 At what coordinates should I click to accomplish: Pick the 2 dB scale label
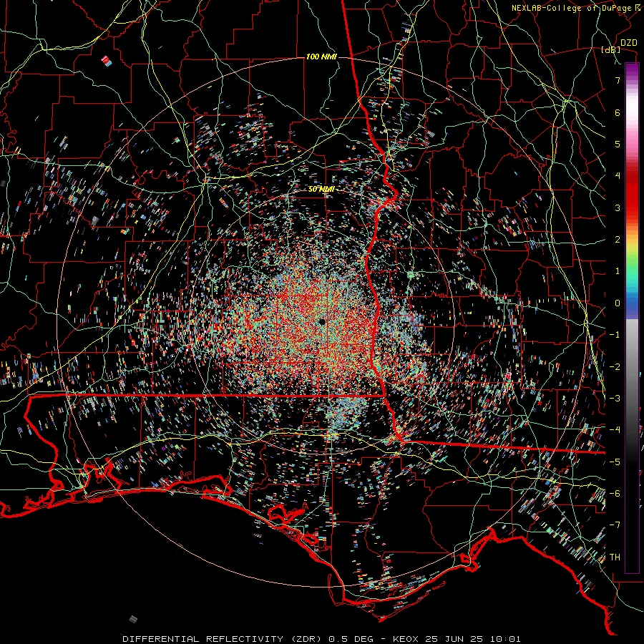pos(618,240)
